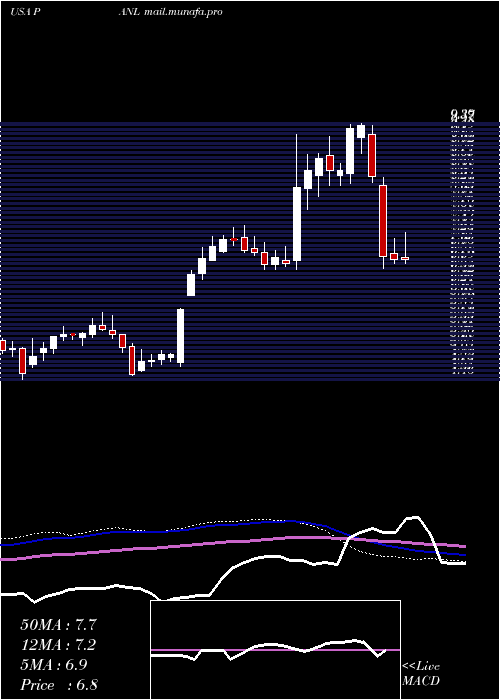
Task: Click the 'ANL' symbol text in header
Action: click(x=130, y=12)
